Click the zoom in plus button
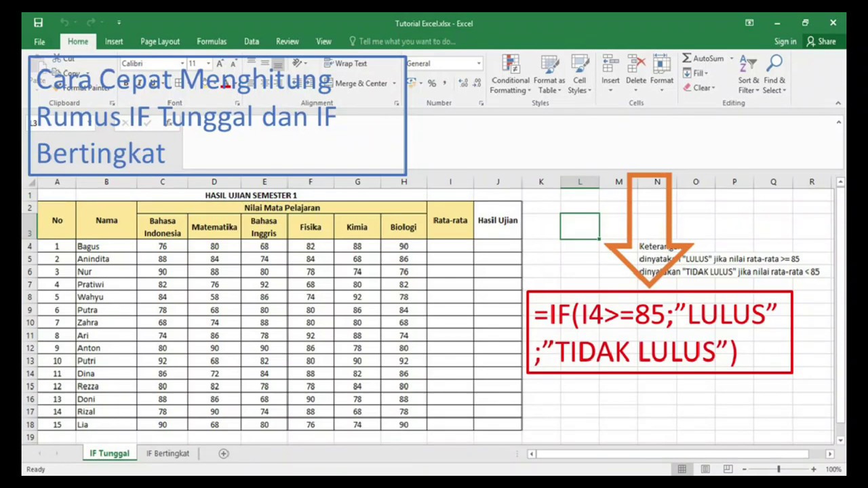Viewport: 868px width, 488px height. (x=813, y=469)
